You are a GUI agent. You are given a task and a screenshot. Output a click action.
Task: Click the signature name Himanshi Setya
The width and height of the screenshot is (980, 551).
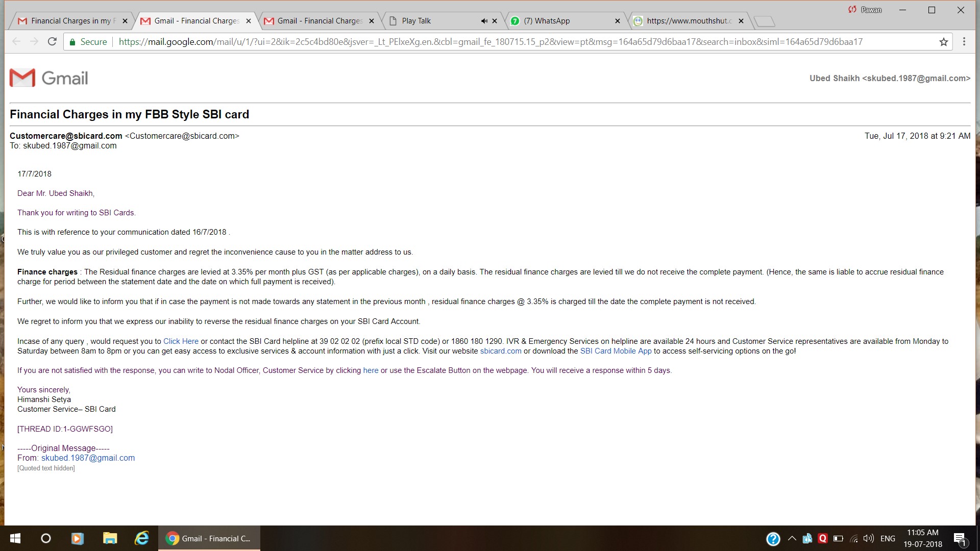[x=44, y=399]
